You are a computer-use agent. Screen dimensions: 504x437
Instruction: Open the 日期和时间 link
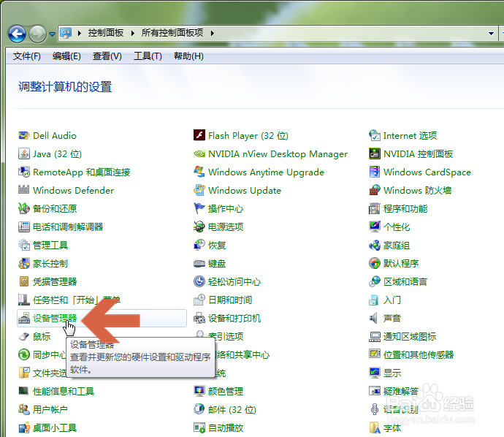(x=230, y=300)
